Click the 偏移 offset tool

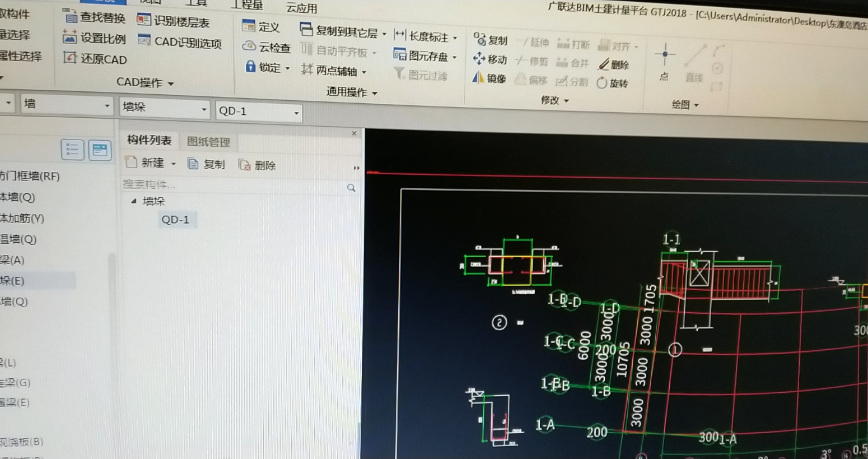click(531, 79)
